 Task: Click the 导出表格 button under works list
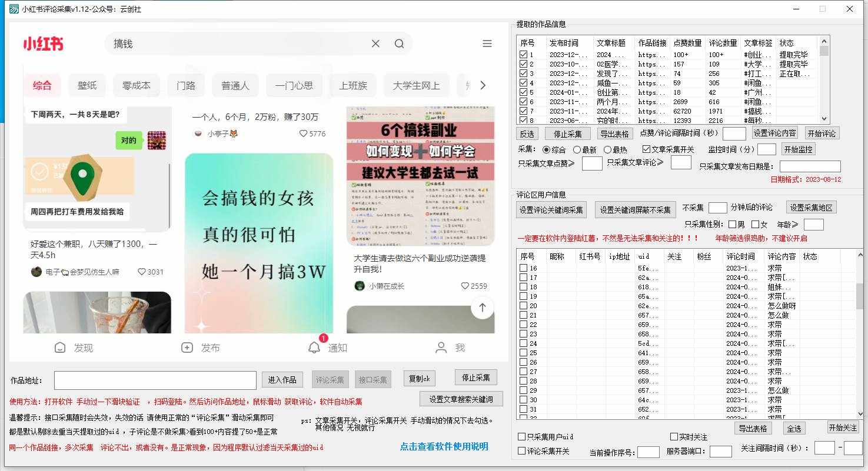(x=614, y=133)
